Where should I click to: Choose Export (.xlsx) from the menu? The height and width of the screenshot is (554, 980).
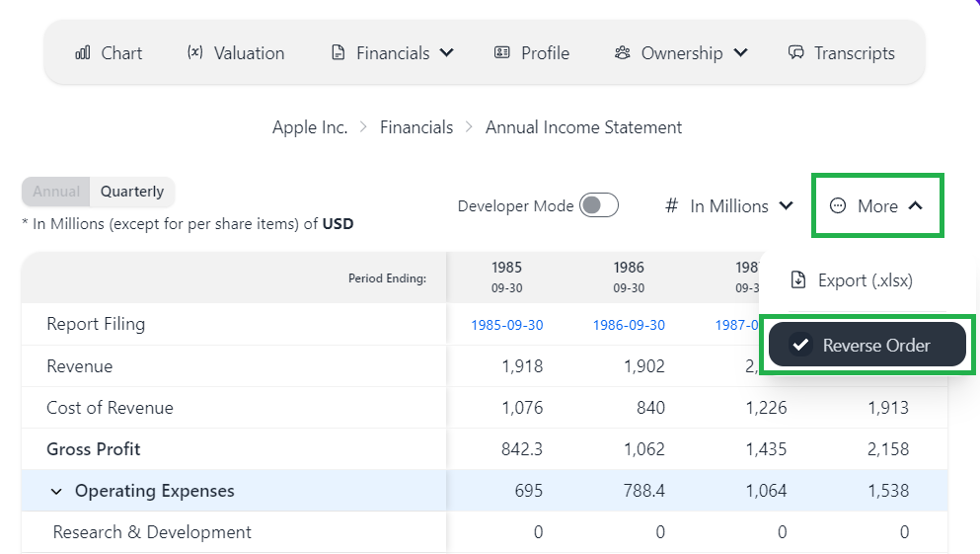(x=853, y=280)
